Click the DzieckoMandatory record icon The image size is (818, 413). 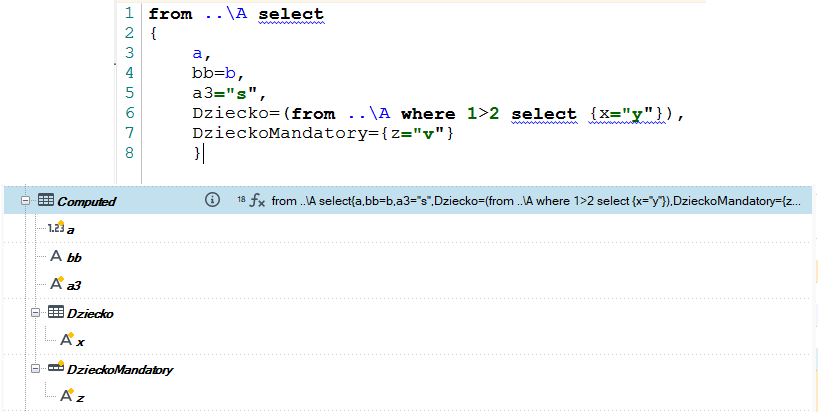coord(56,368)
